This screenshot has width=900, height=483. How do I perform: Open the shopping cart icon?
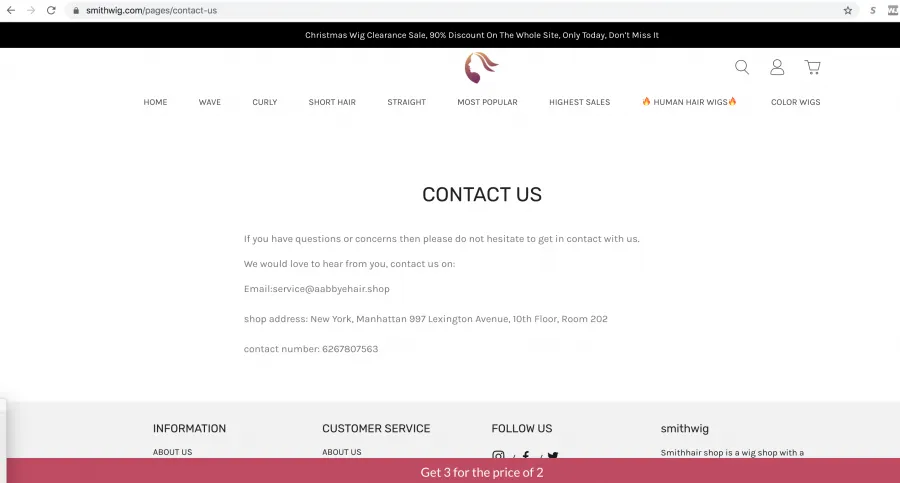(x=812, y=68)
